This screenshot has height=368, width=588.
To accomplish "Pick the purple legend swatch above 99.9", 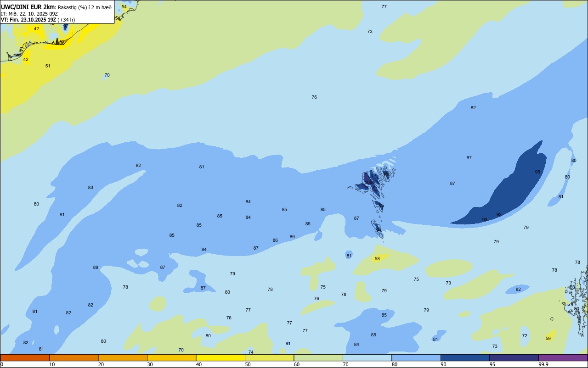I will [563, 357].
